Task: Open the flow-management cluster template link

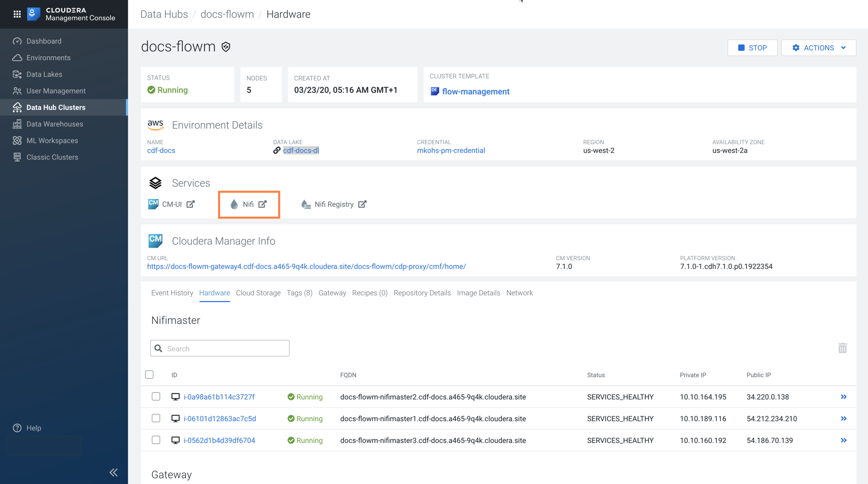Action: pos(475,92)
